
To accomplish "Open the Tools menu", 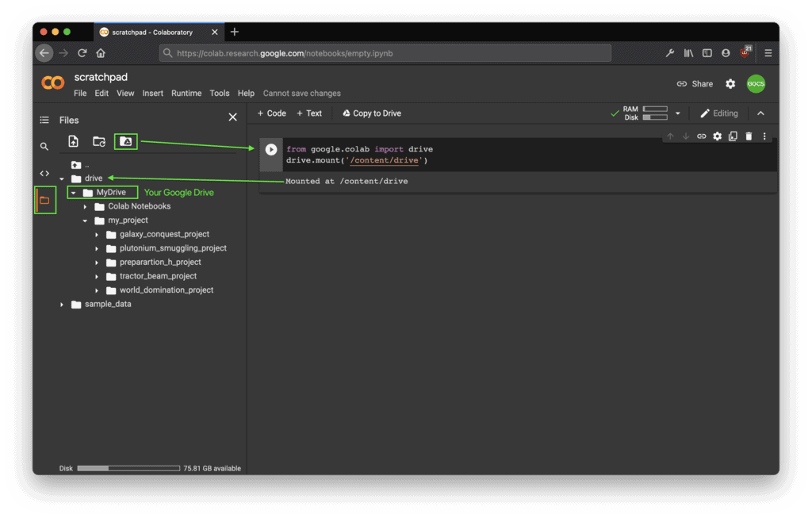I will pos(220,94).
